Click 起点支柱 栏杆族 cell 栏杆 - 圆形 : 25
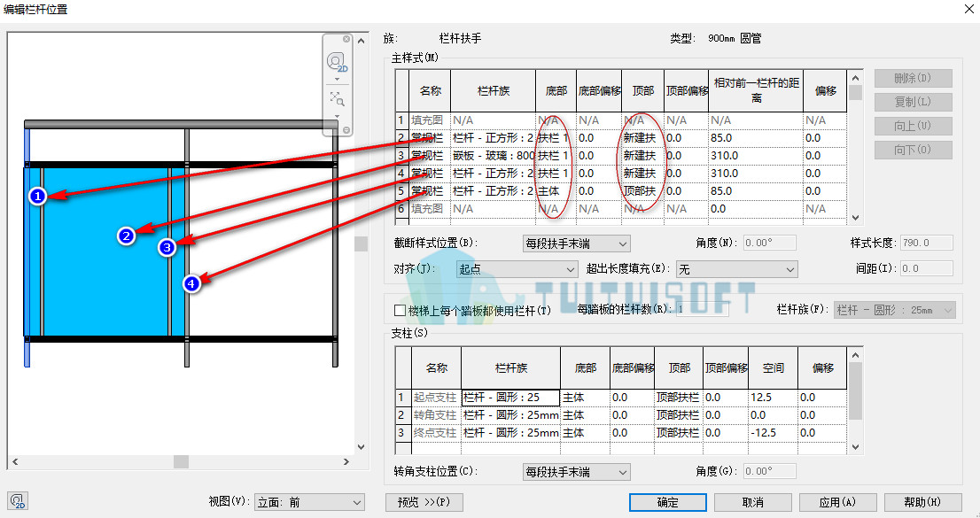Screen dimensions: 980x518 510,398
